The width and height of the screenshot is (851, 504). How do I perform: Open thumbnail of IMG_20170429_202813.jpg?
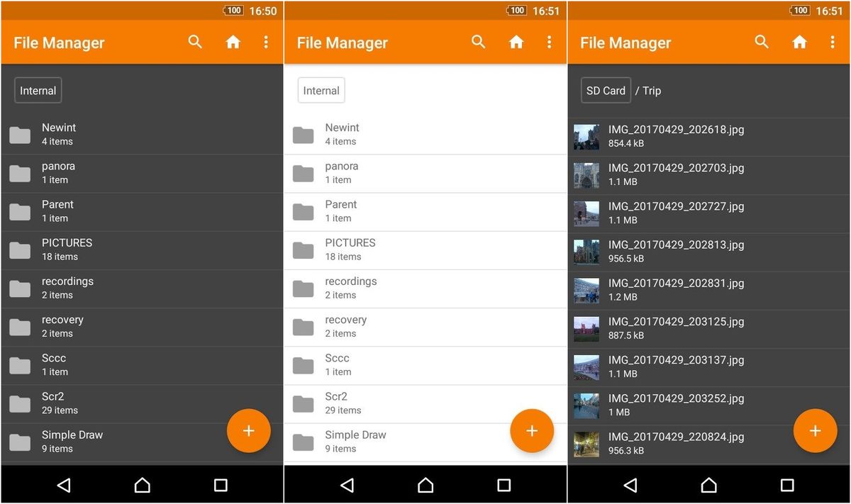pos(586,252)
